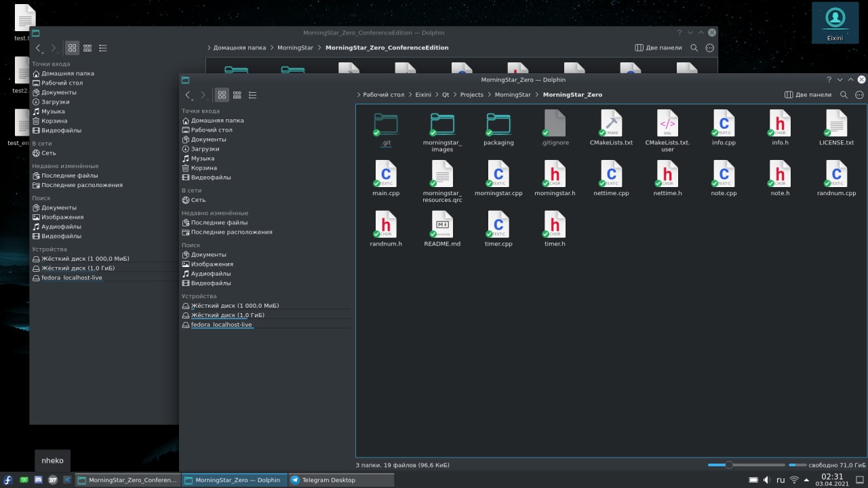Select morningstar.h file
The image size is (868, 488).
pyautogui.click(x=555, y=179)
